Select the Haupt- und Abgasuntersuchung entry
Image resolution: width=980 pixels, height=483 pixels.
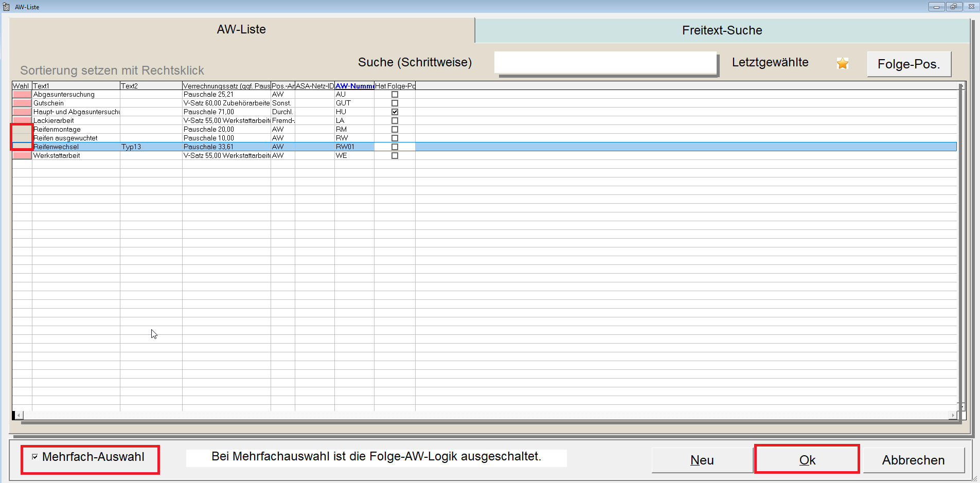76,112
